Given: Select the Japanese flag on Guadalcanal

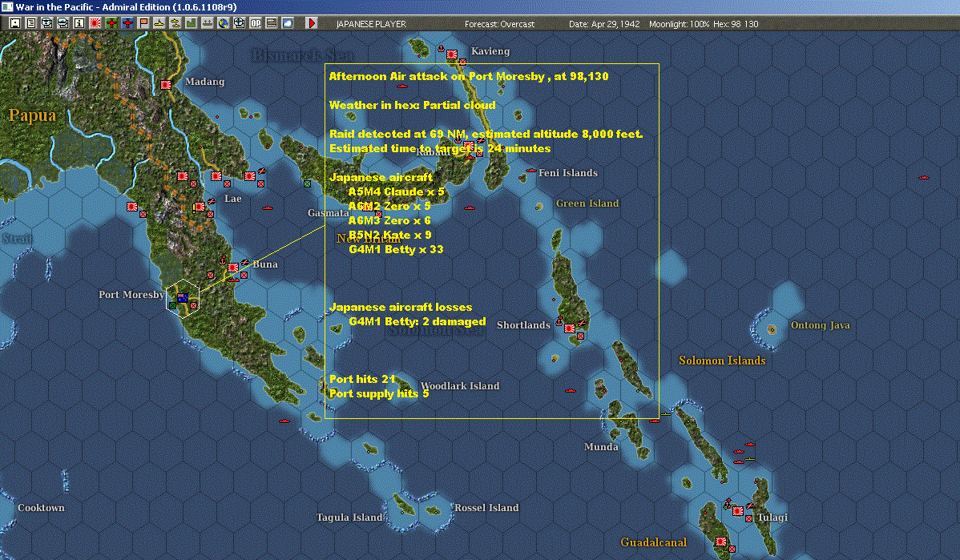Looking at the screenshot, I should tap(721, 542).
